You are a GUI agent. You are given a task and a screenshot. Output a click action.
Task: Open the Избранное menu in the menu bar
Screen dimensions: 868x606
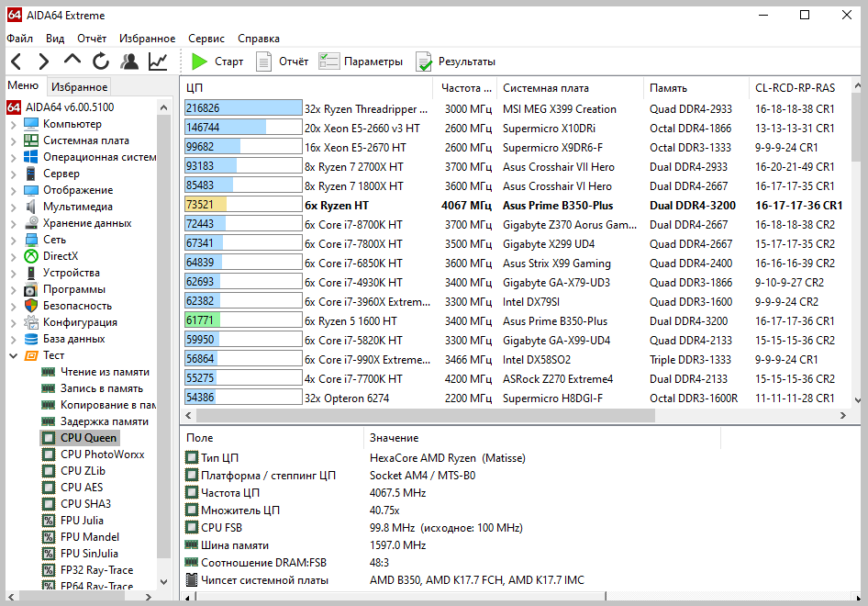point(147,39)
